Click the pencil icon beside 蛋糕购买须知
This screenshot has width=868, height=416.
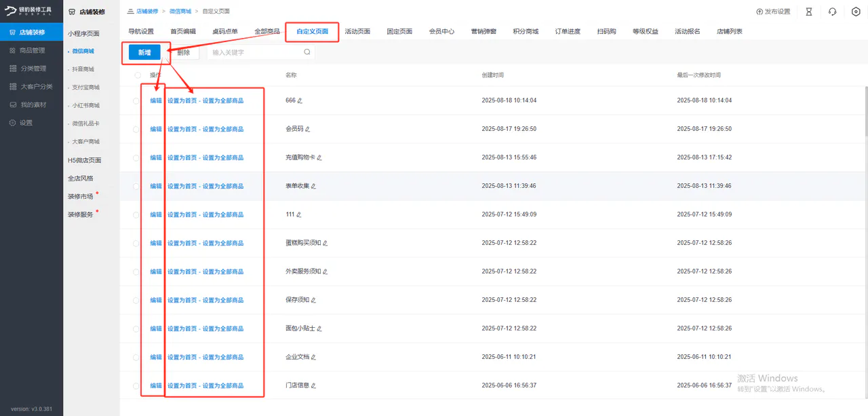point(325,243)
